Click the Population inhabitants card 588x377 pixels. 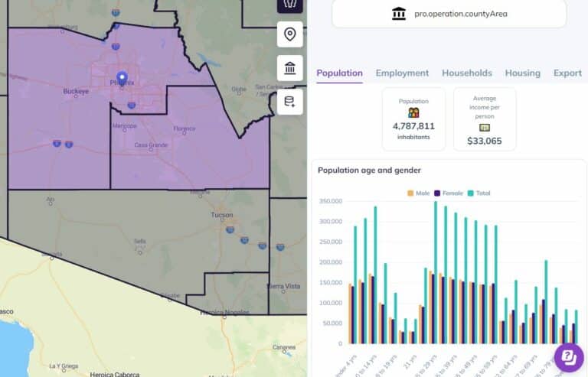[x=413, y=119]
